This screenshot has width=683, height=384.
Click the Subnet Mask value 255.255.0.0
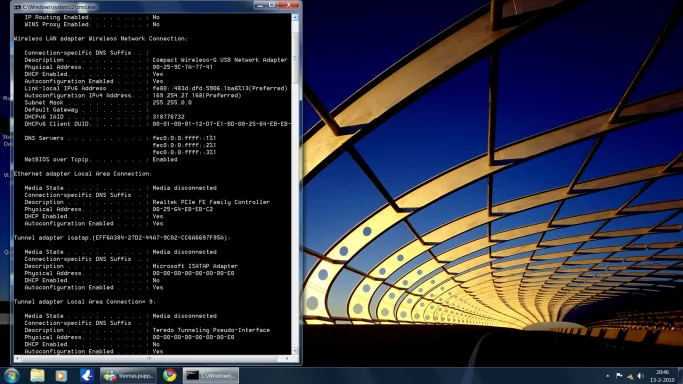[172, 103]
